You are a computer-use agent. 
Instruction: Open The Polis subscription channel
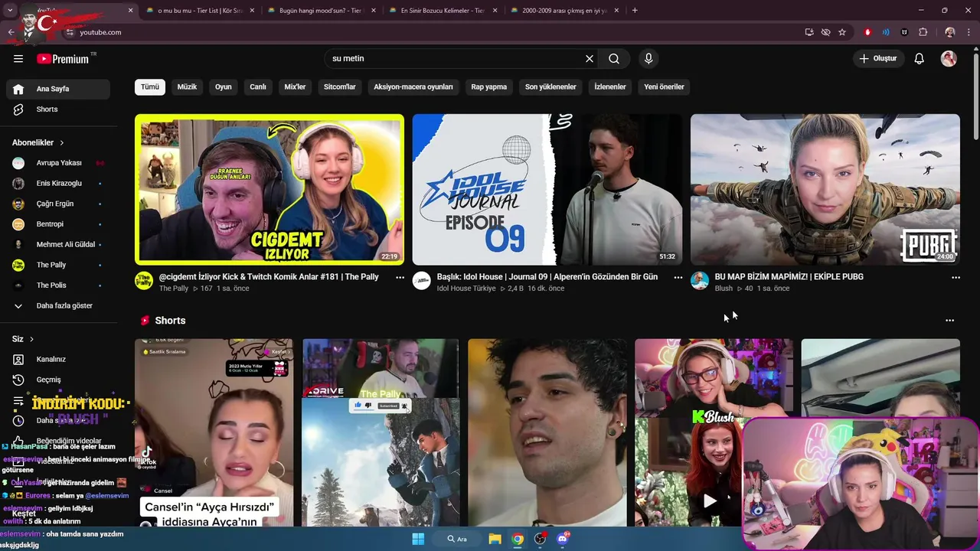tap(58, 285)
